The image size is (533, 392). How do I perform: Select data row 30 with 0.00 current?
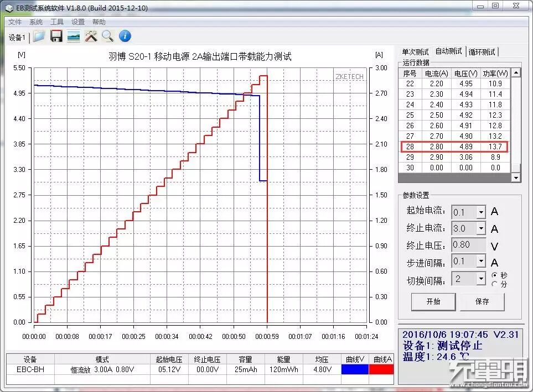pos(454,168)
